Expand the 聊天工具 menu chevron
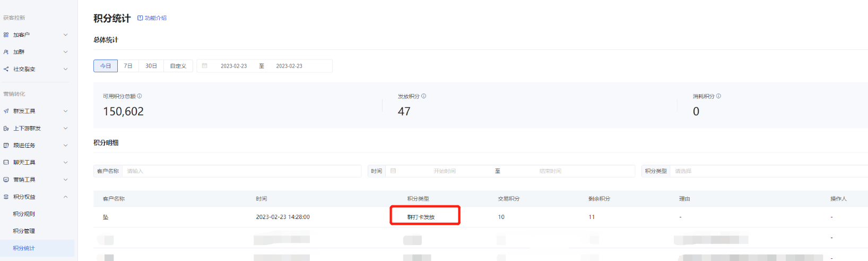Screen dimensions: 868x261 65,162
